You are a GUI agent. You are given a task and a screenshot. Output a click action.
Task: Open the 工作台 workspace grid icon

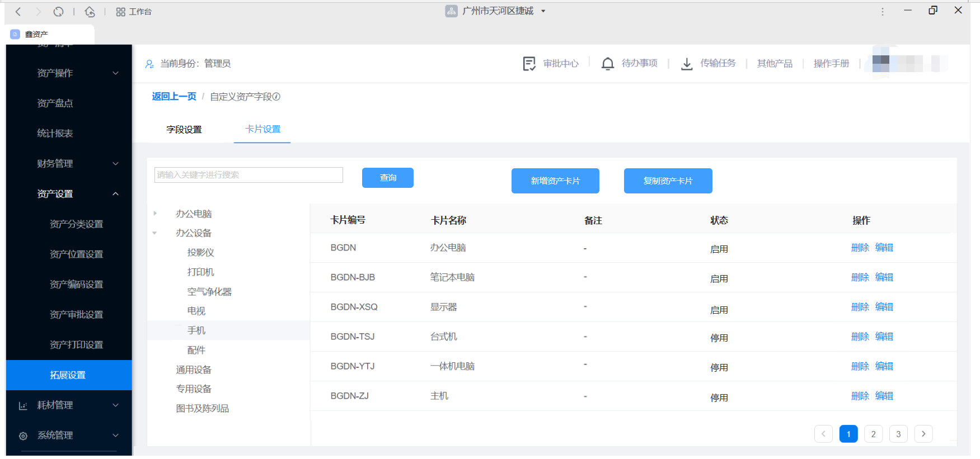[x=120, y=12]
